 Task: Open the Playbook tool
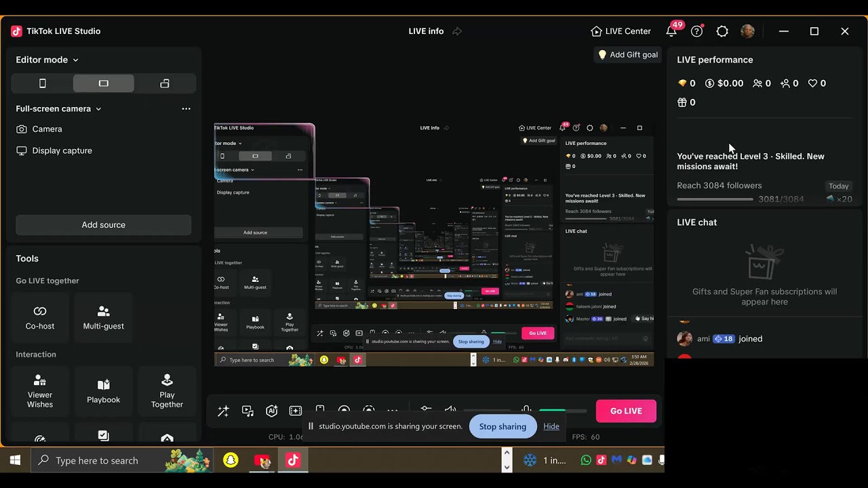pyautogui.click(x=103, y=391)
